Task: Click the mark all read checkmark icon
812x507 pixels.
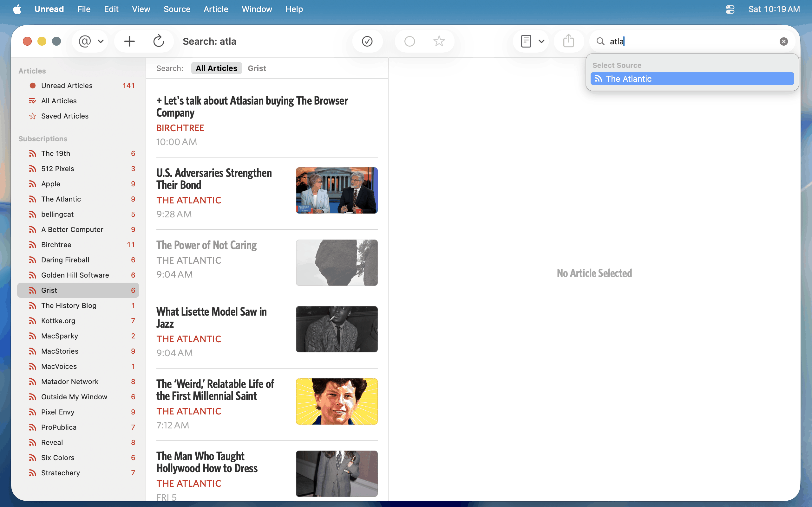Action: [367, 41]
